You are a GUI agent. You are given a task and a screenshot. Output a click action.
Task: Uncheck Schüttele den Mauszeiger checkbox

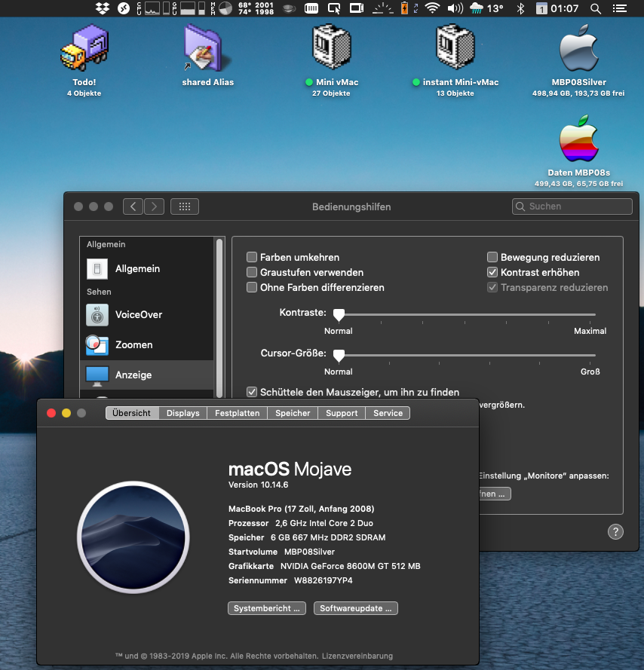[252, 392]
